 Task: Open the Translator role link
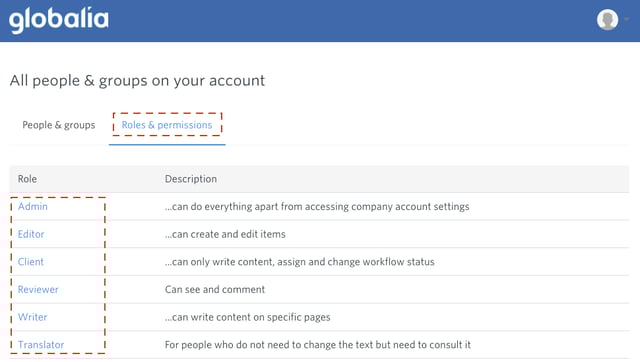(41, 345)
